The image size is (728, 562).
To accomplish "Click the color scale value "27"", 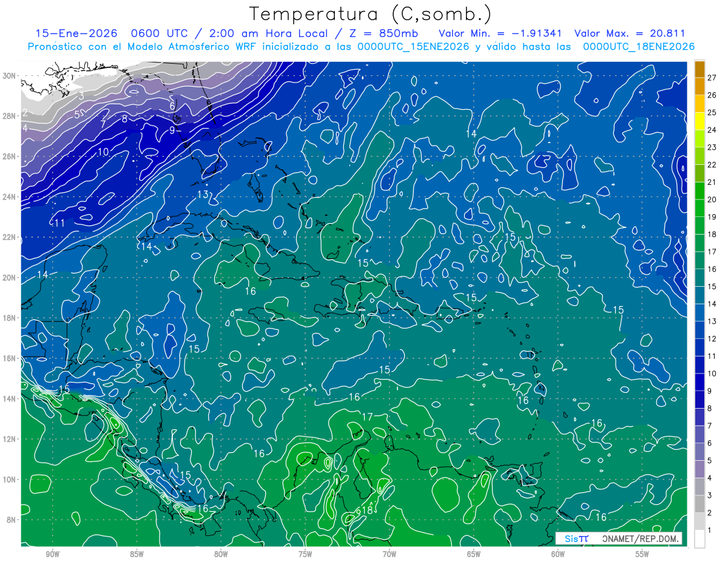I will coord(712,77).
